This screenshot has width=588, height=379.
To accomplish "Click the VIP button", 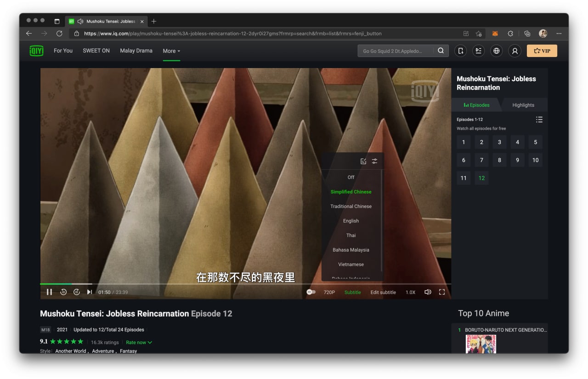I will point(542,51).
